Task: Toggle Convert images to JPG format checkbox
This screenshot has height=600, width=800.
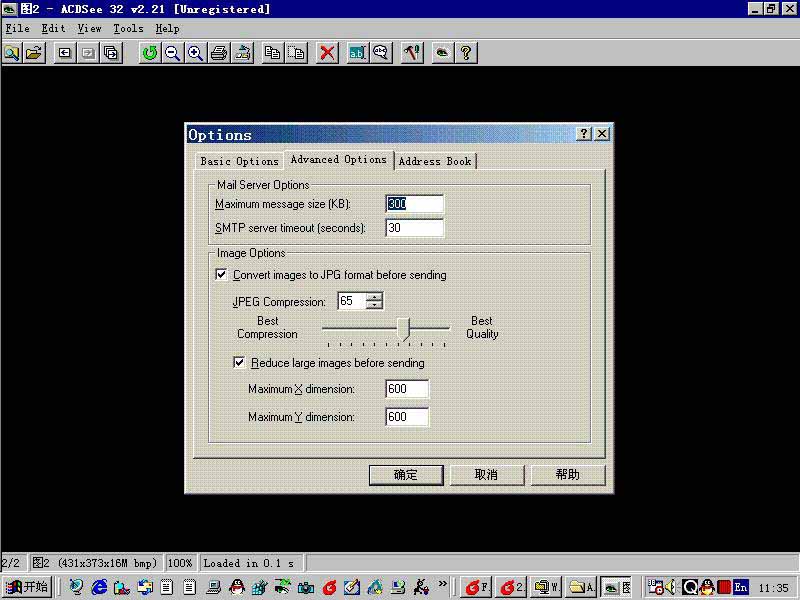Action: coord(221,274)
